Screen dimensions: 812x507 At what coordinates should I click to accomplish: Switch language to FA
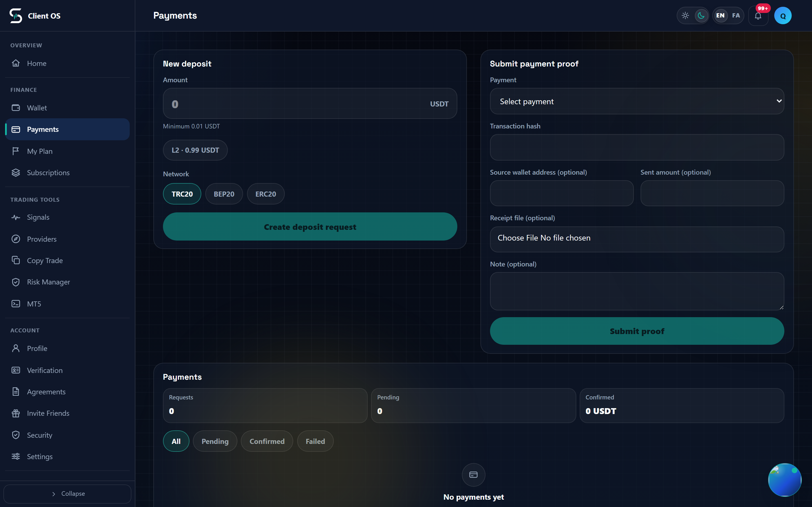[736, 15]
